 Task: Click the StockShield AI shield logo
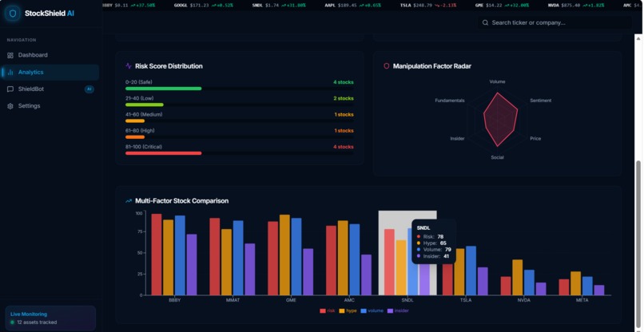click(12, 14)
